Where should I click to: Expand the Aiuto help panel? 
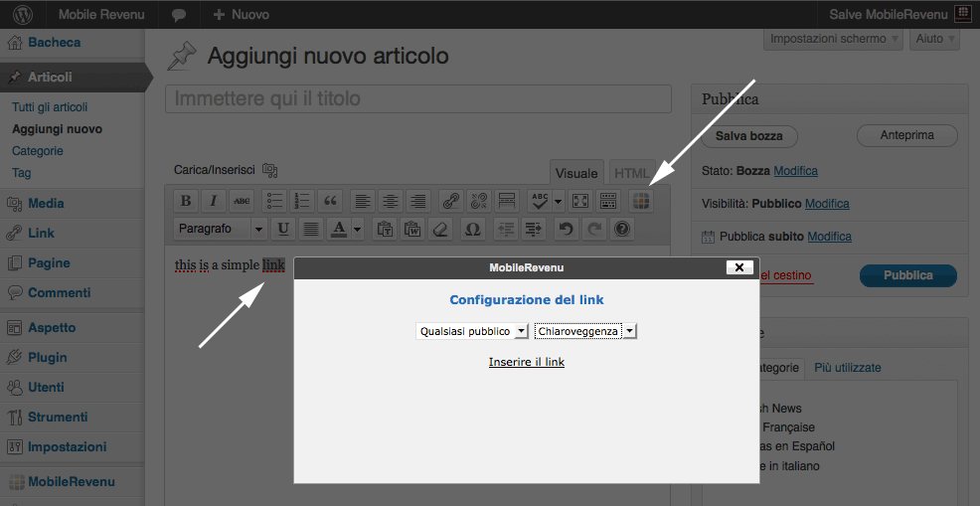click(935, 39)
